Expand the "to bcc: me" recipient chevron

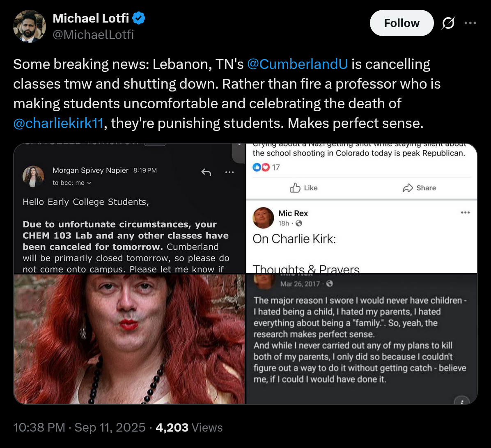[x=89, y=183]
